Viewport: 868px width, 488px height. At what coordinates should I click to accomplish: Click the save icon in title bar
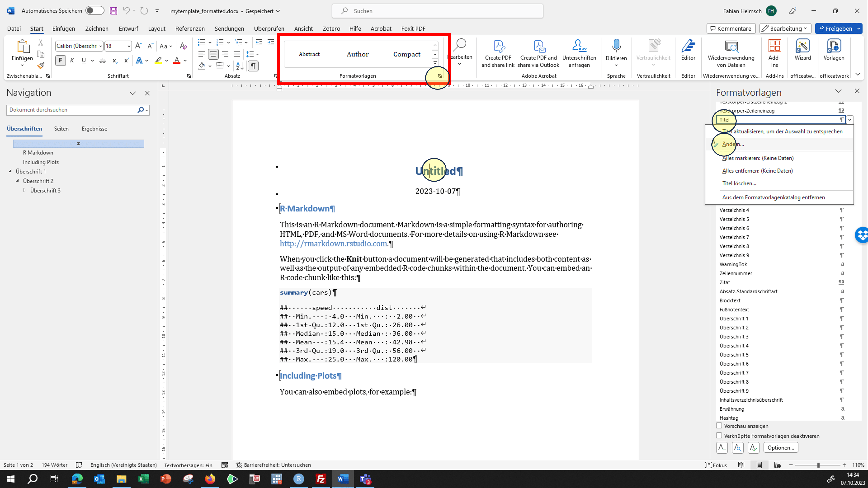[113, 11]
